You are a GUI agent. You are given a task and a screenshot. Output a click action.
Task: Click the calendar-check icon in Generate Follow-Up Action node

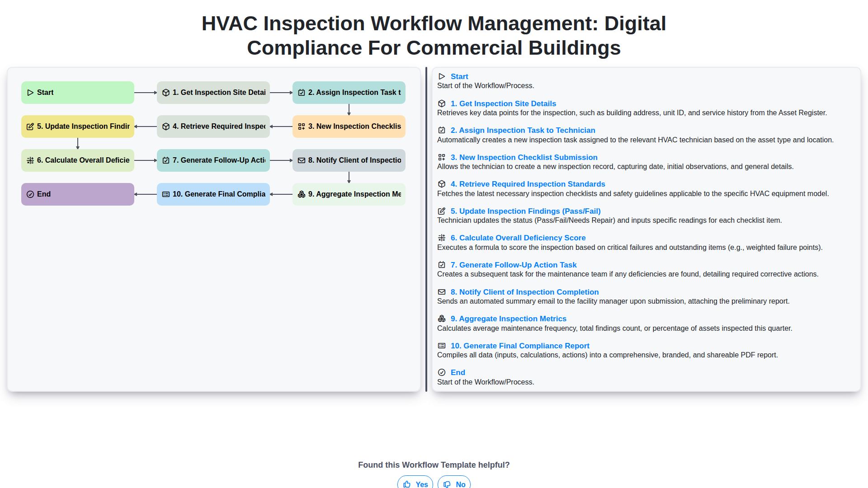tap(166, 160)
